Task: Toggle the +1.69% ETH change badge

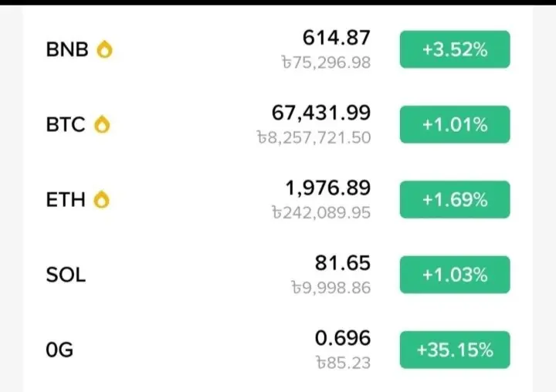Action: [455, 200]
